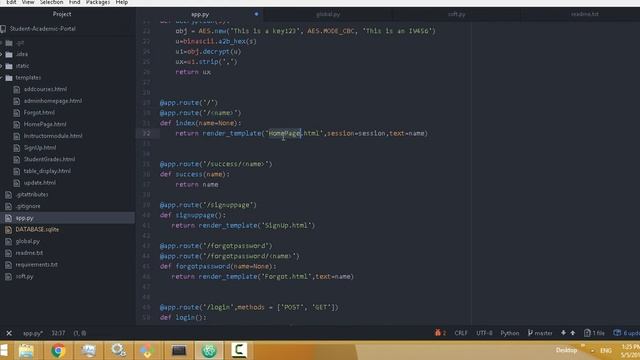Open the Packages menu
The image size is (640, 360).
98,2
